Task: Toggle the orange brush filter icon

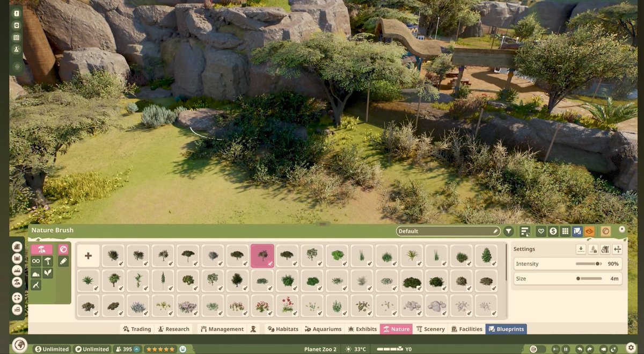Action: click(x=589, y=231)
